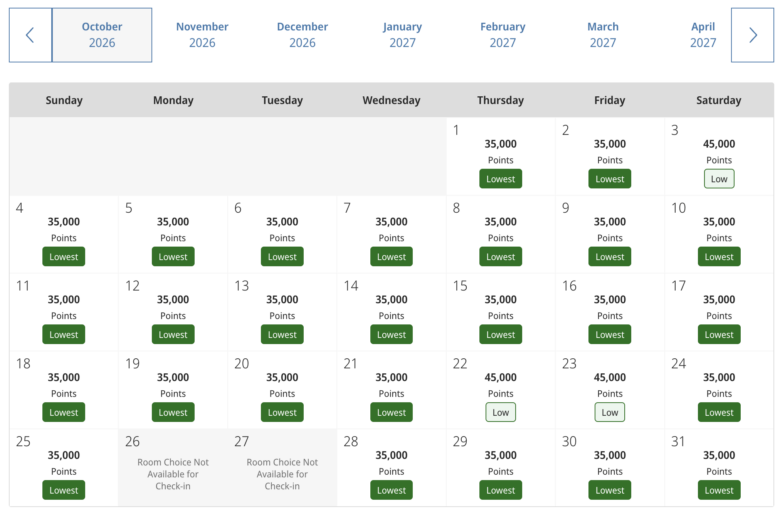Select October 25 date cell
This screenshot has width=780, height=514.
point(64,468)
